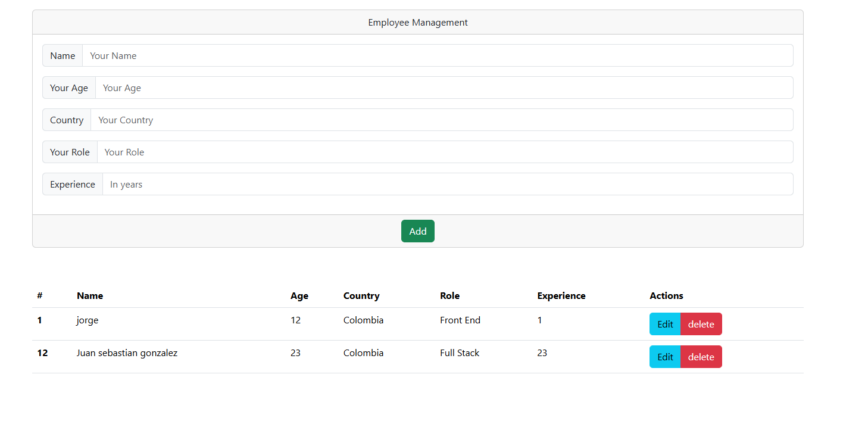Click experience value 23 in Juan sebastian row
Screen dimensions: 868x421
[x=542, y=353]
